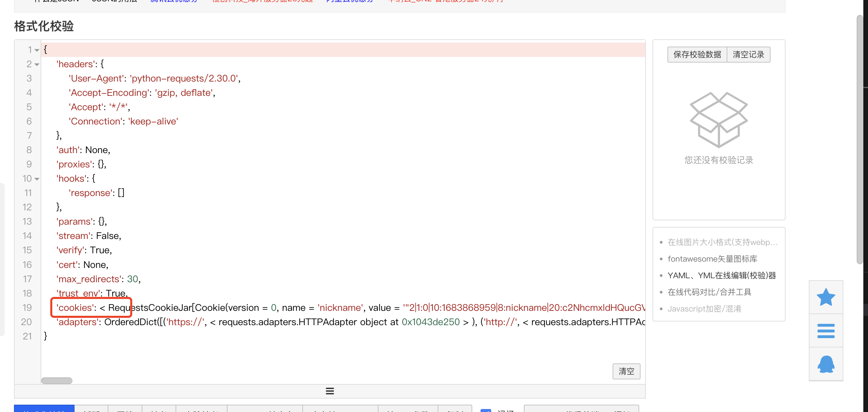The width and height of the screenshot is (868, 412).
Task: Click line number 21 in gutter
Action: click(x=27, y=336)
